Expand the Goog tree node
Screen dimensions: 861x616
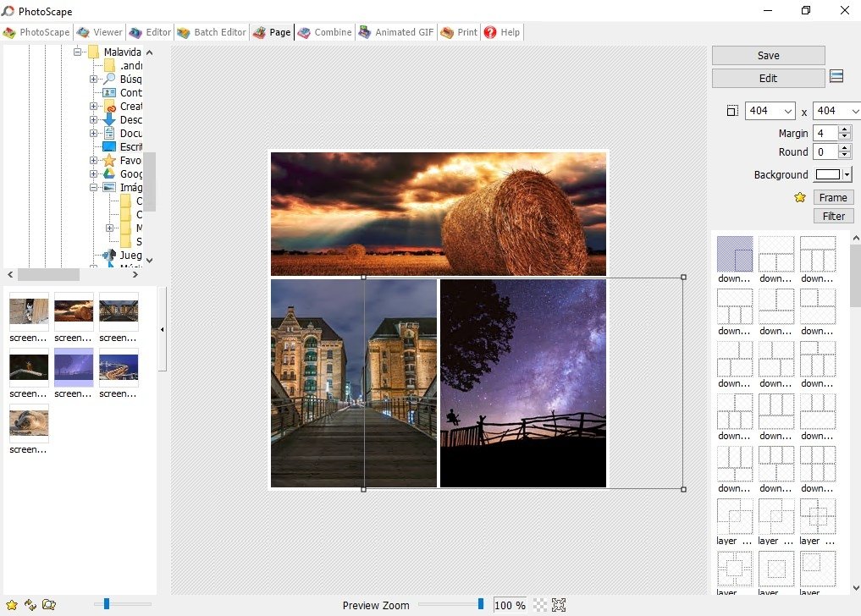(93, 173)
